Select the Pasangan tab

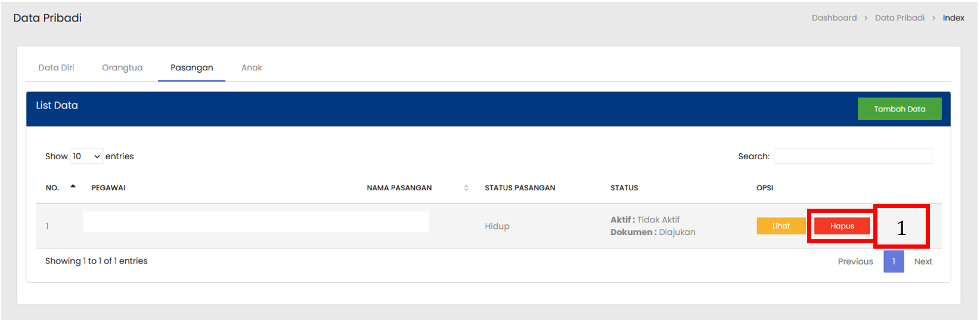(191, 68)
